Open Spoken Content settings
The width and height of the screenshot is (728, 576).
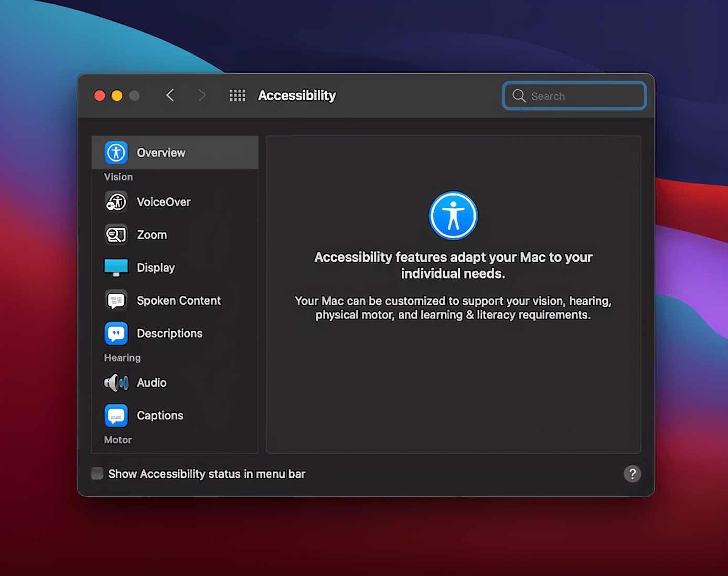[x=175, y=301]
